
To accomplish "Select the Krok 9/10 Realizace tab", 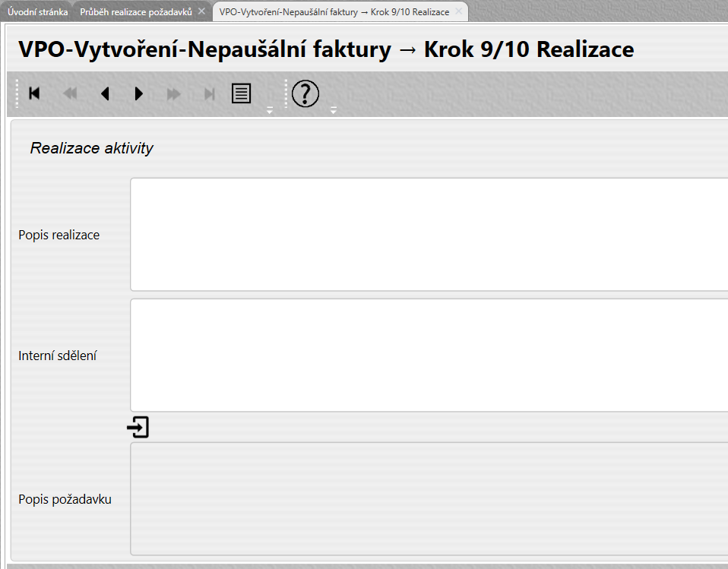I will (334, 11).
